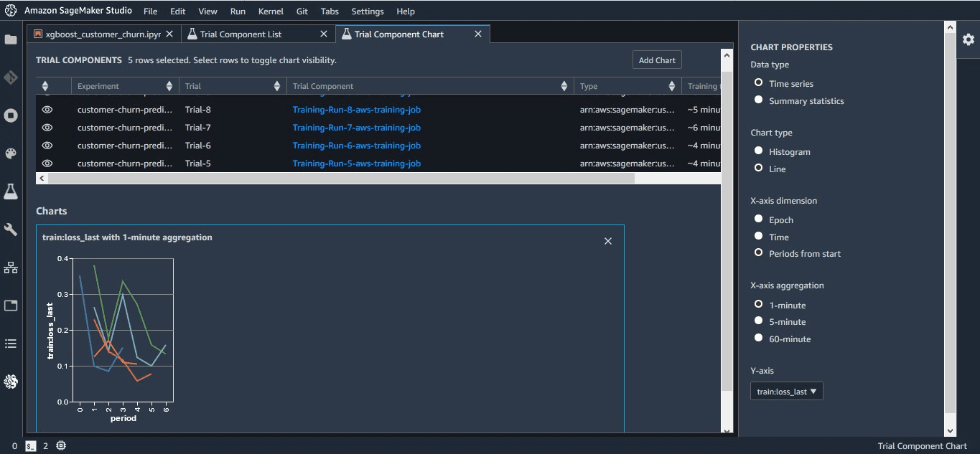Close the Trial Component Chart tab

coord(477,34)
